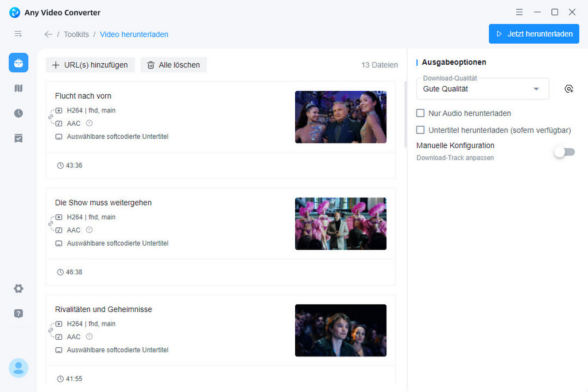
Task: Check Untertitel herunterladen option
Action: pos(420,130)
